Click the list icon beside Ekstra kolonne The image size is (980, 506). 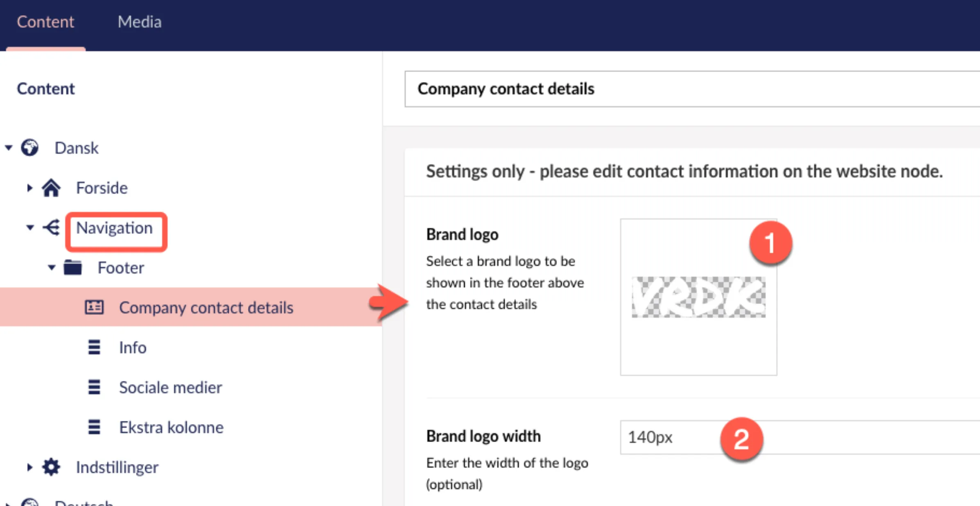tap(94, 427)
